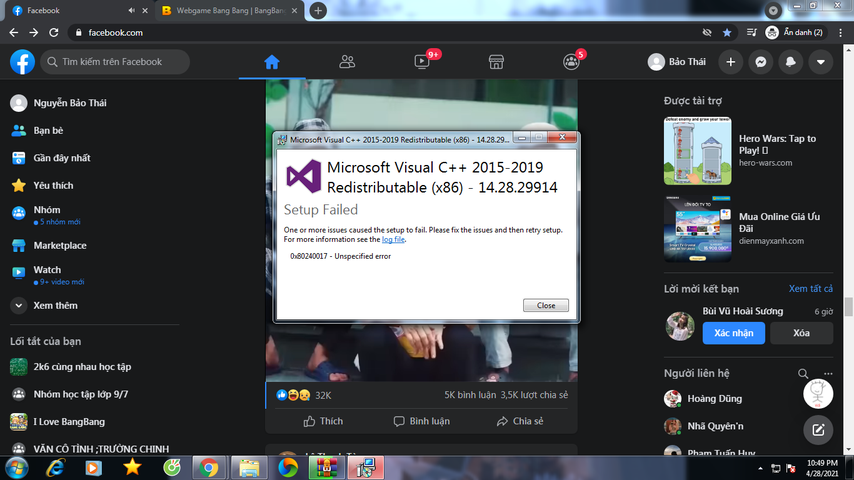Click Chia sẻ to share the post
Viewport: 854px width, 480px height.
(x=520, y=421)
